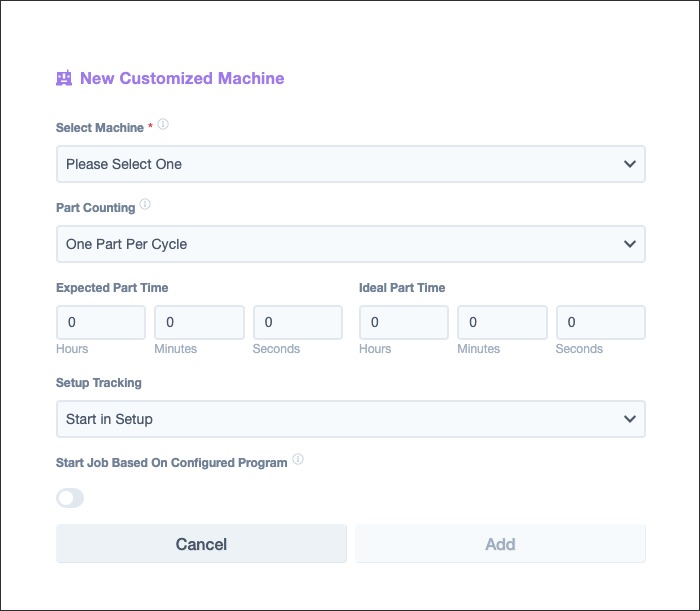Click the info icon next to Part Counting
Screen dimensions: 700x611
point(145,204)
